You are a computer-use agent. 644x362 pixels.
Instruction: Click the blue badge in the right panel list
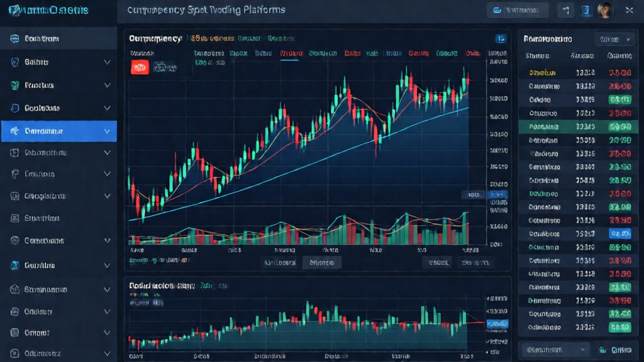619,234
